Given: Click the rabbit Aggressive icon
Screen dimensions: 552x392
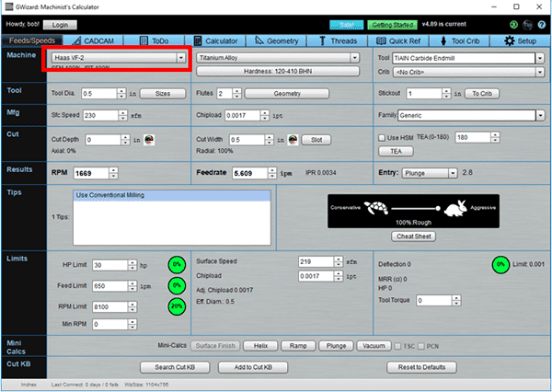Looking at the screenshot, I should (x=455, y=208).
